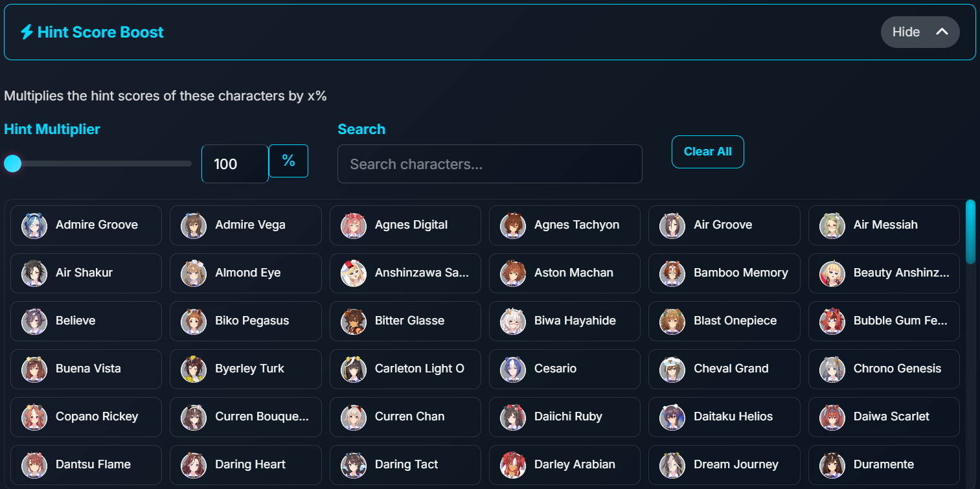This screenshot has height=489, width=980.
Task: Click the Search characters input field
Action: pyautogui.click(x=490, y=164)
